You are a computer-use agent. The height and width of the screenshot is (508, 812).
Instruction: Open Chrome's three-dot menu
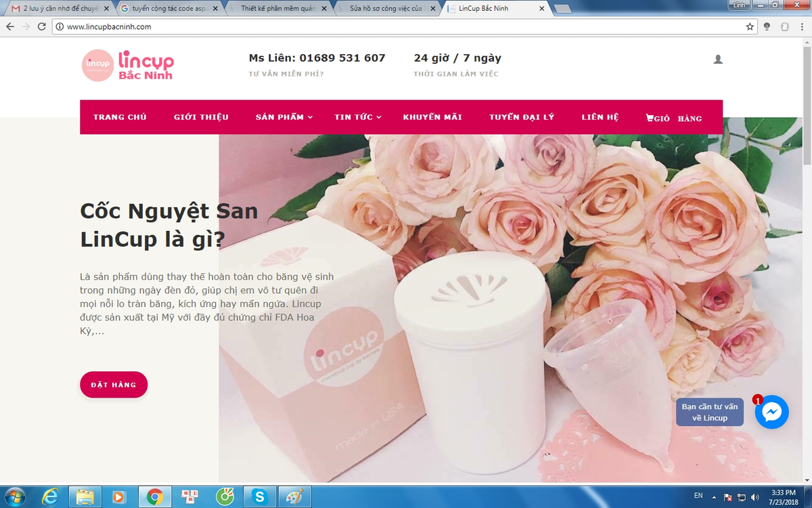802,27
